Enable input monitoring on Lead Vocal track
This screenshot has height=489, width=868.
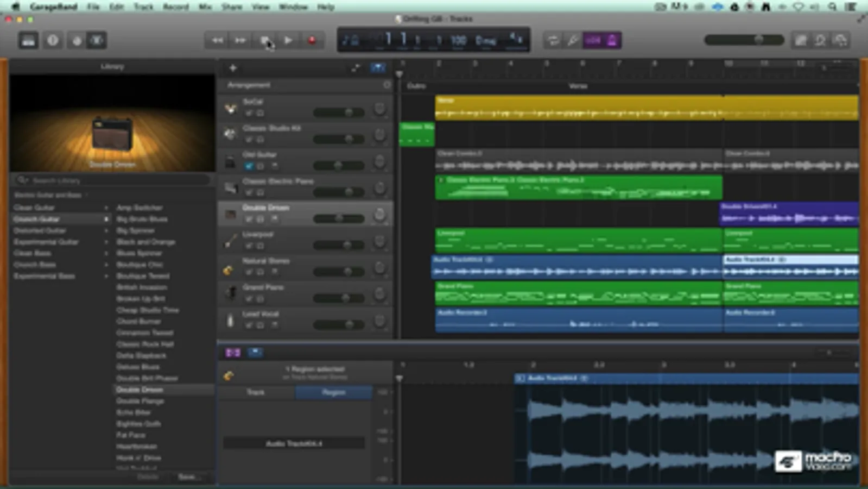tap(275, 325)
